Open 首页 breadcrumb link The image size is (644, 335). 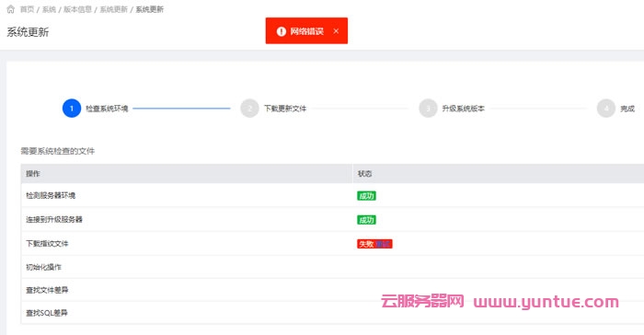click(27, 9)
